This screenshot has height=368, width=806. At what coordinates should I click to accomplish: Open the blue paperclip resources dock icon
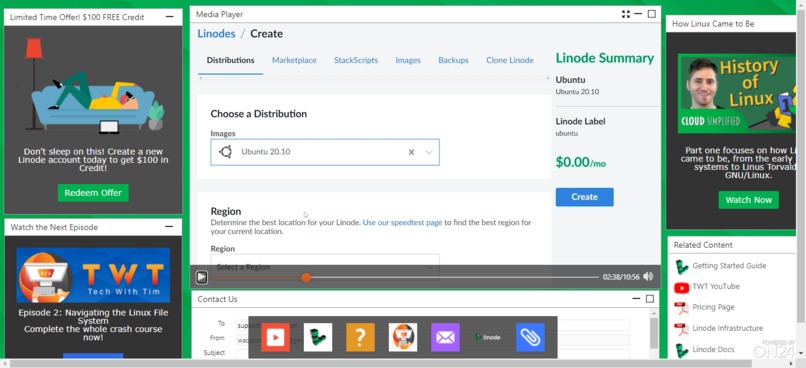(x=530, y=337)
